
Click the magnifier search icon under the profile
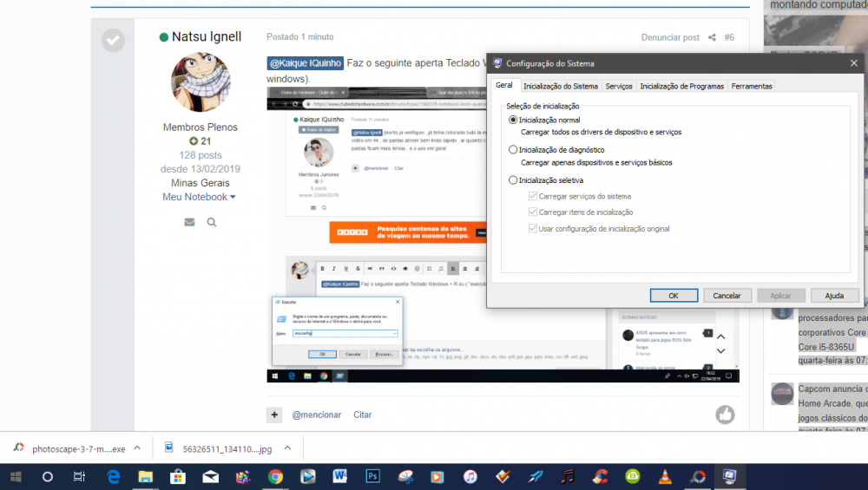click(212, 222)
